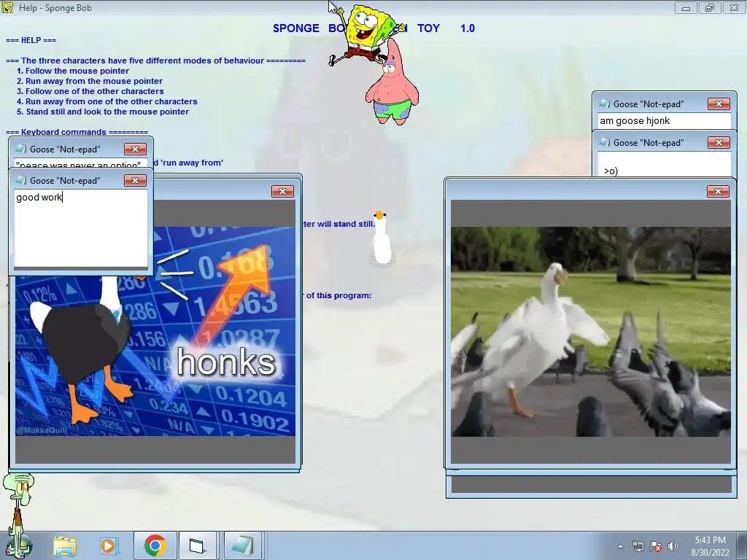Launch Windows Media Player from the taskbar

108,545
